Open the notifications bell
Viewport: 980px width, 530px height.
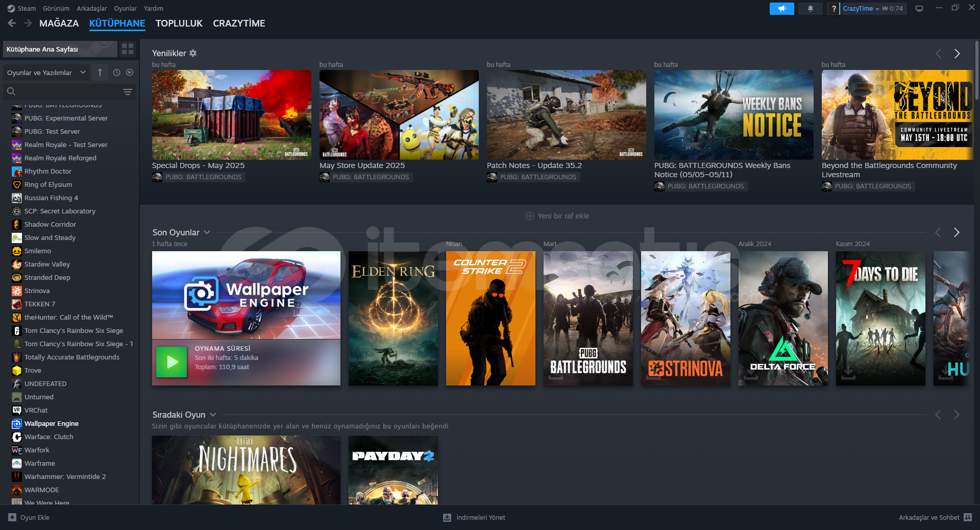pos(810,9)
